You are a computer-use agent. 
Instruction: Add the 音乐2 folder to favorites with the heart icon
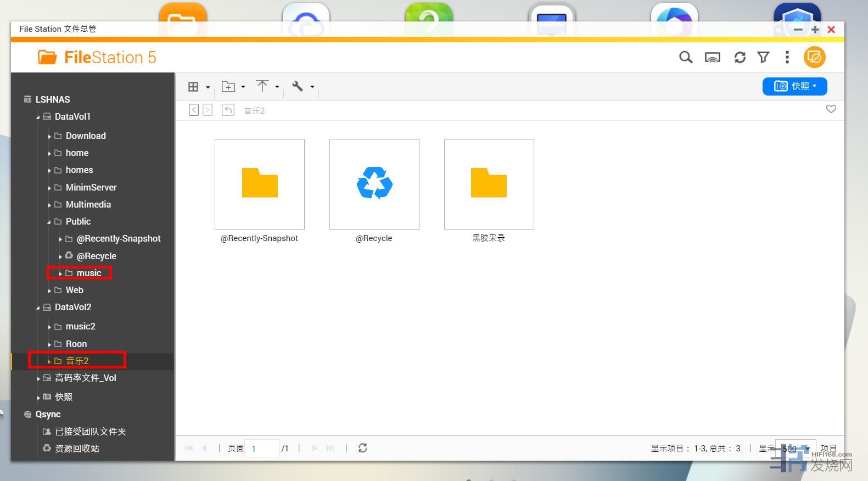click(831, 109)
